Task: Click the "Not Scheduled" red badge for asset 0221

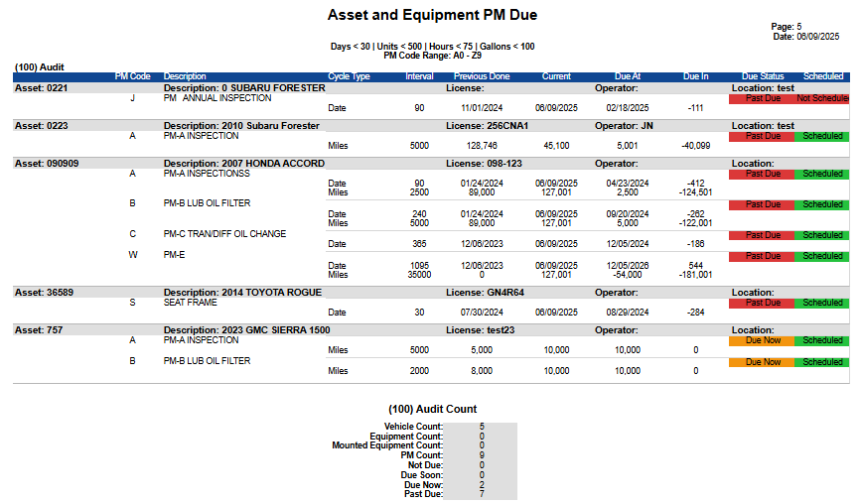Action: click(x=821, y=99)
